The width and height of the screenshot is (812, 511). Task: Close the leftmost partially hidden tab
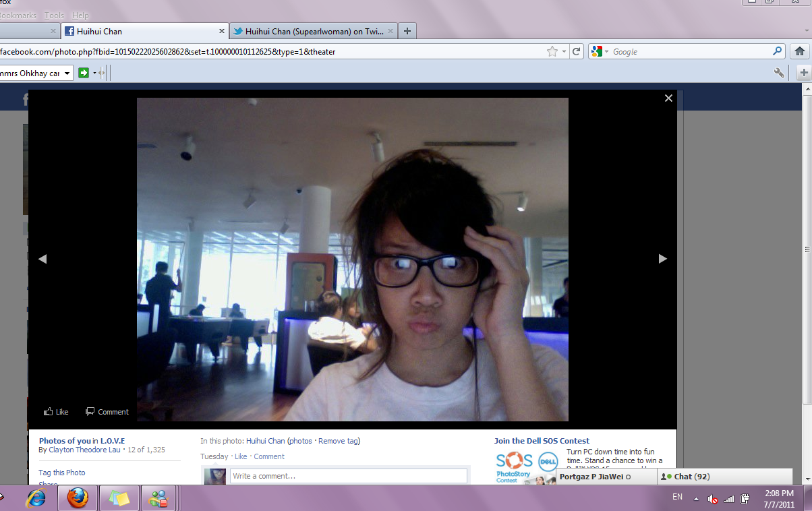click(53, 31)
